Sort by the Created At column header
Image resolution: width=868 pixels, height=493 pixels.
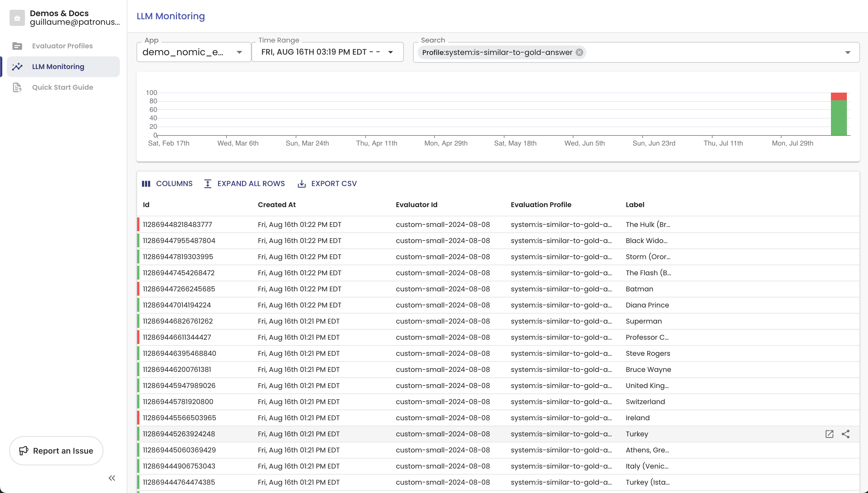[x=277, y=205]
